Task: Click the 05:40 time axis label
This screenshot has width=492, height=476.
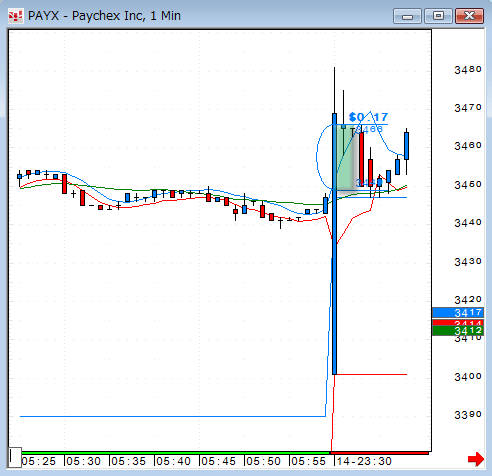Action: 173,461
